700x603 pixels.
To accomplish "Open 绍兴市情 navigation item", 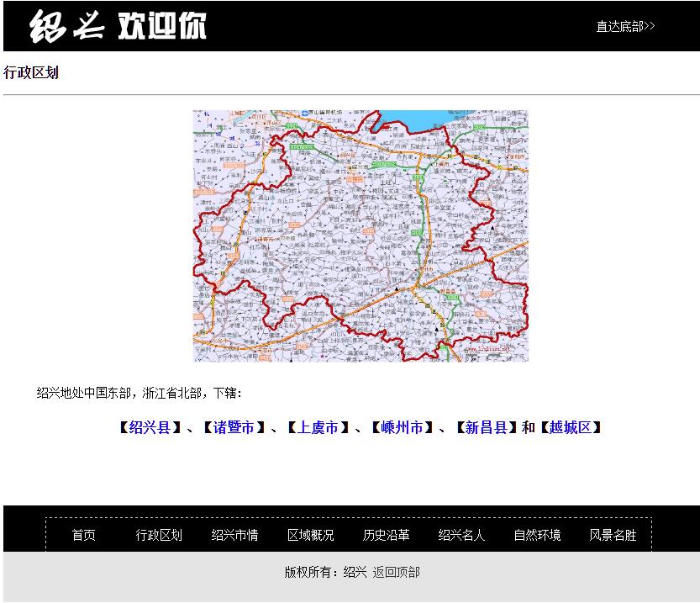I will click(x=234, y=535).
